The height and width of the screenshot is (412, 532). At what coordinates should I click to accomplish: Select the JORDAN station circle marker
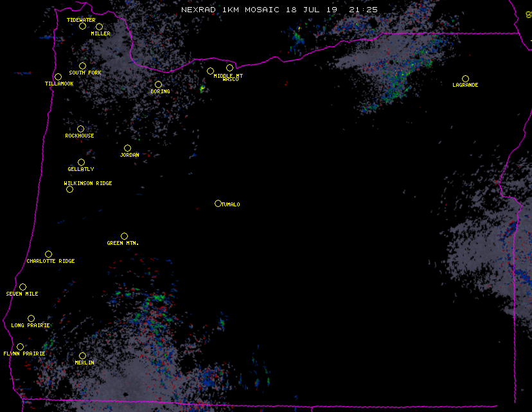pos(127,148)
